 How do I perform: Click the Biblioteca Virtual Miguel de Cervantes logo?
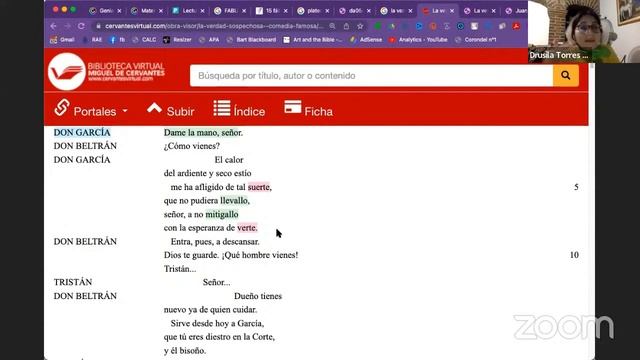107,72
